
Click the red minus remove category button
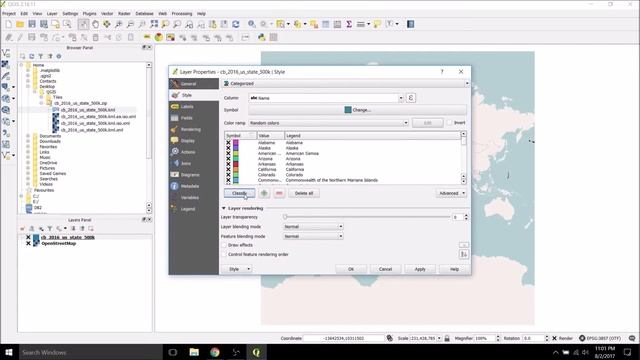279,193
